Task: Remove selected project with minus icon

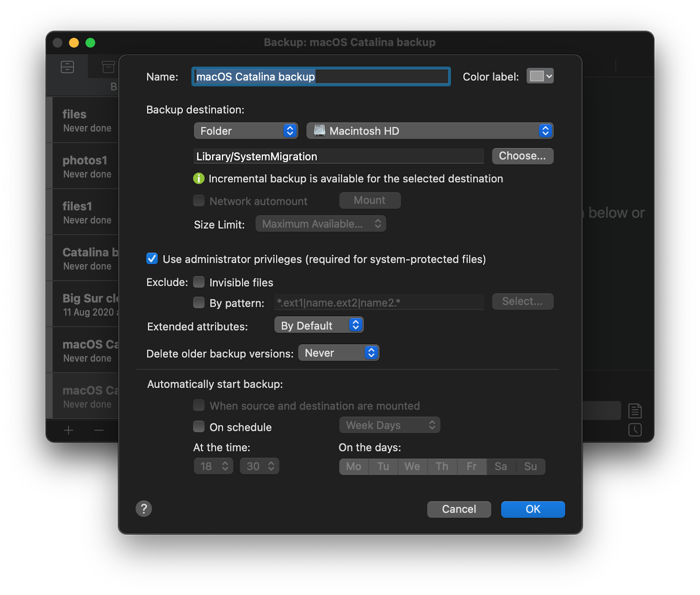Action: tap(98, 430)
